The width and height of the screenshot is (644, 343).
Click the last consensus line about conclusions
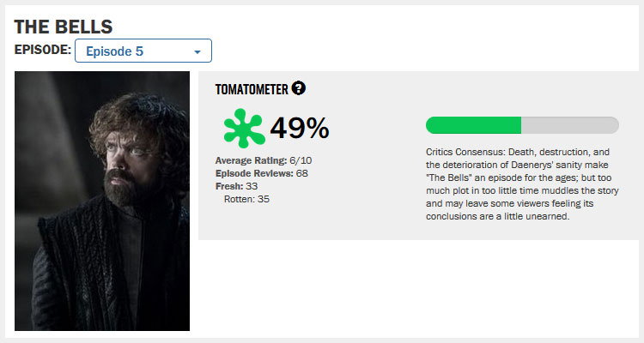point(497,217)
